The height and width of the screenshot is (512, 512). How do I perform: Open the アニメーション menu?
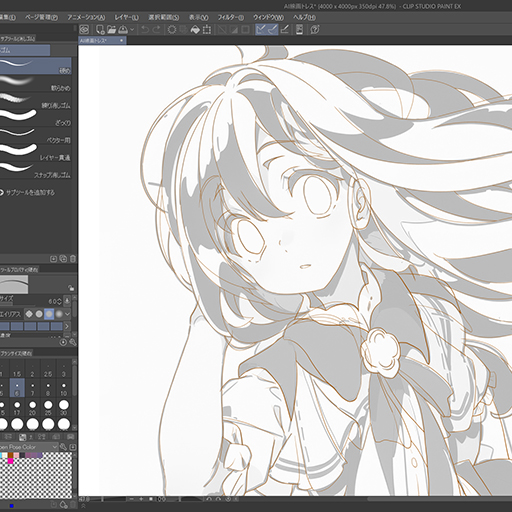86,17
